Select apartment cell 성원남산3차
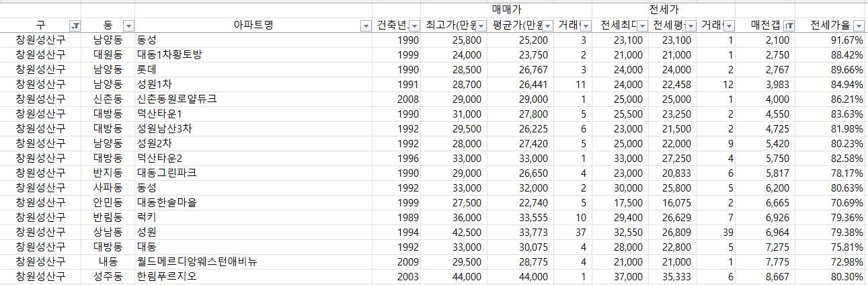Image resolution: width=868 pixels, height=285 pixels. (254, 128)
